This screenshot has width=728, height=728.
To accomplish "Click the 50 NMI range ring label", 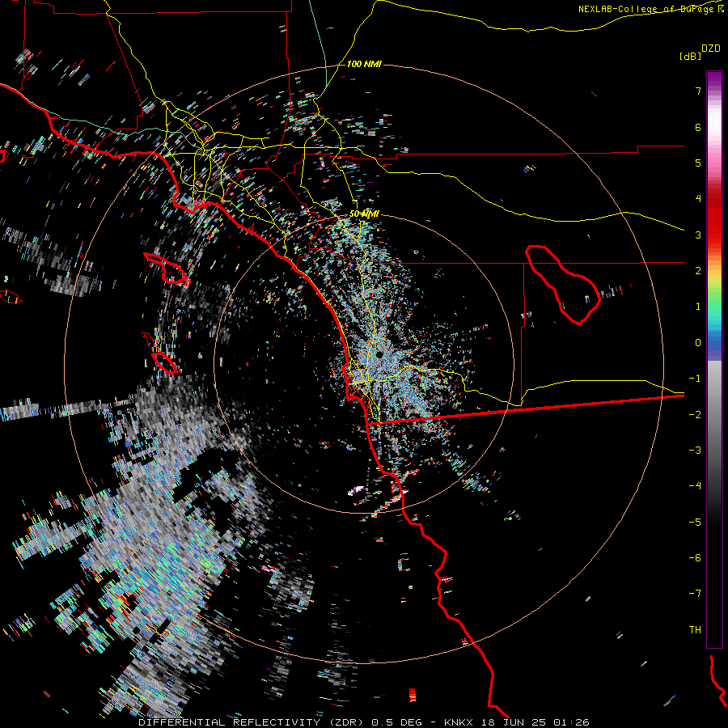I will [364, 214].
